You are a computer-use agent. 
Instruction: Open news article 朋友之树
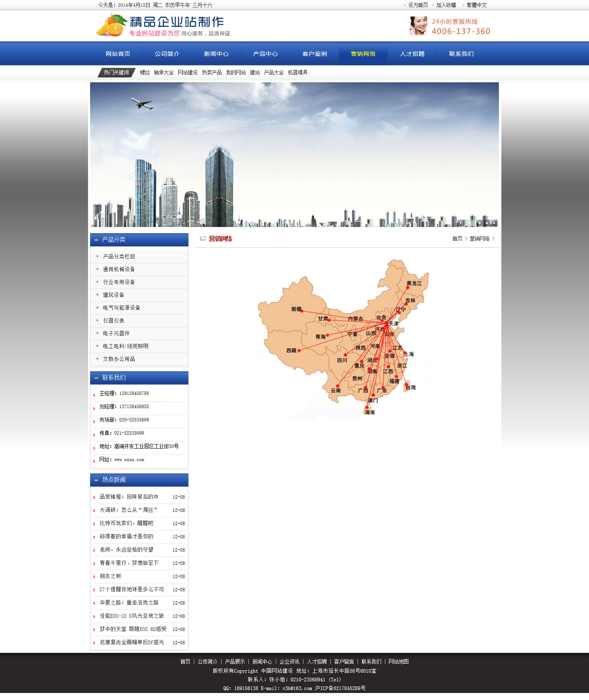pyautogui.click(x=110, y=576)
